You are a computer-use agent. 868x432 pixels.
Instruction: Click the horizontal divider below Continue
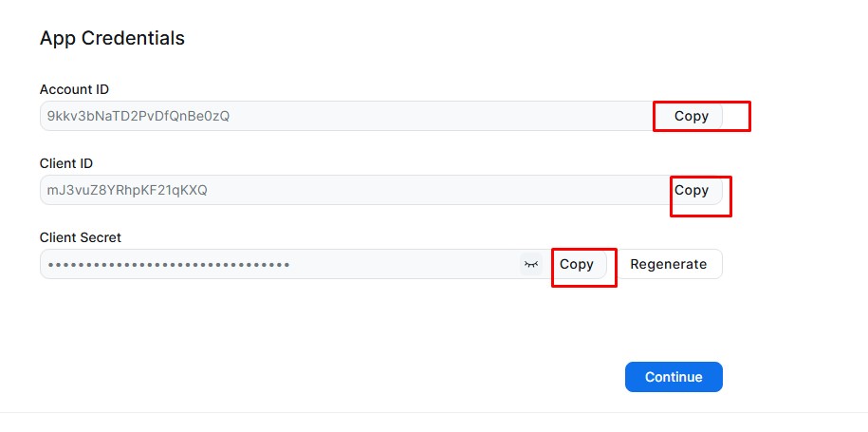[434, 412]
